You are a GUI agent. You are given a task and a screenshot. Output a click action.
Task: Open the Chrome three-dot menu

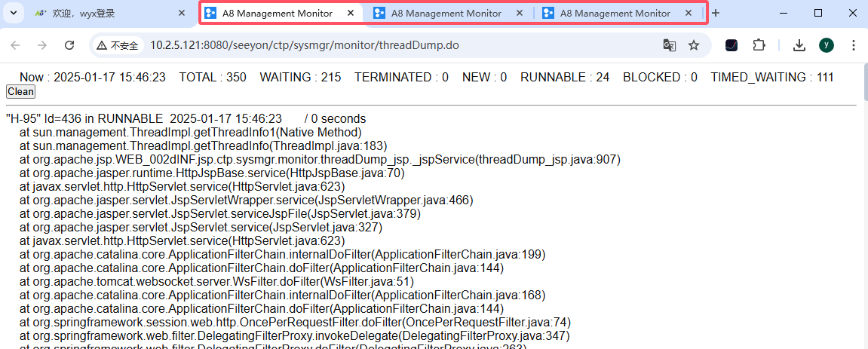coord(854,45)
